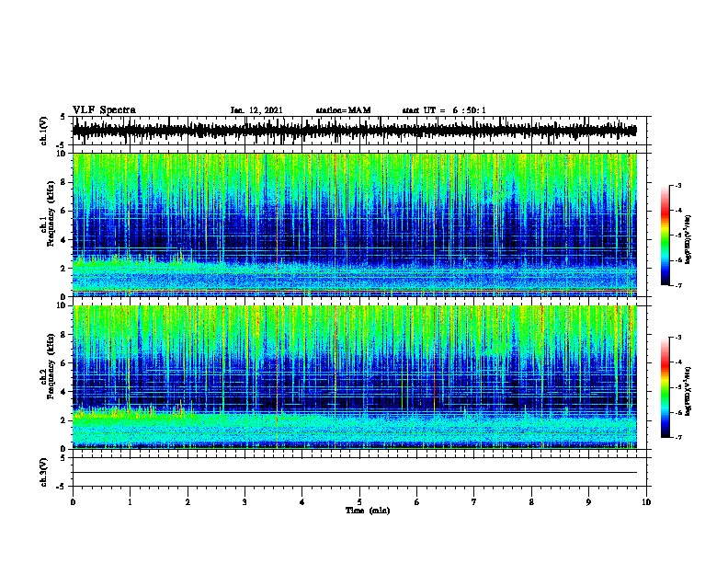Viewport: 728px width, 563px height.
Task: Click time axis tick label "1"
Action: click(130, 502)
